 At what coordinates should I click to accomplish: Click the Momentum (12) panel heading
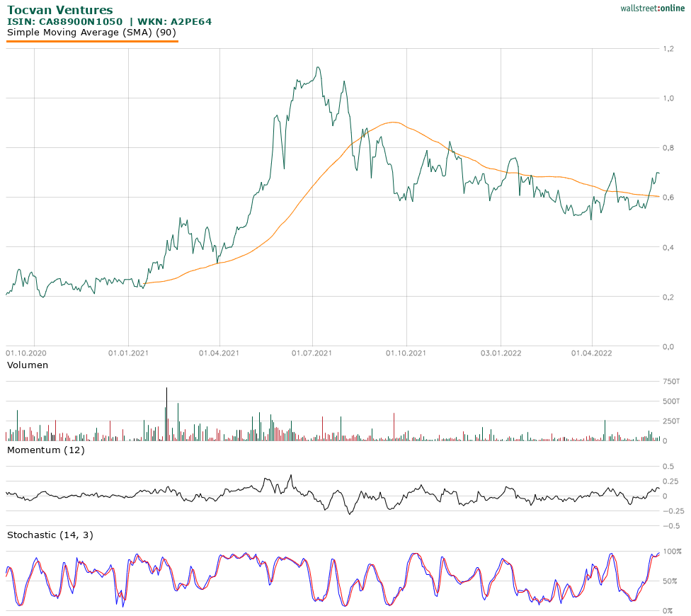tap(46, 450)
